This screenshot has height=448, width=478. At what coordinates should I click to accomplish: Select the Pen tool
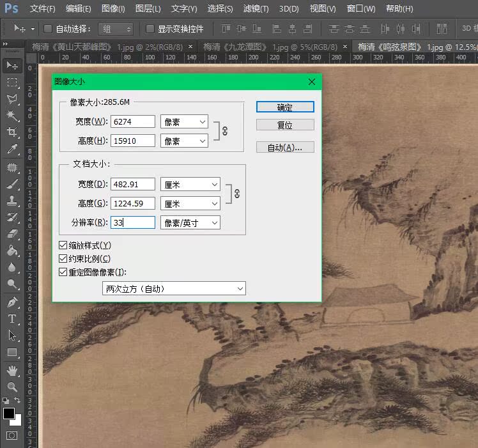(12, 302)
